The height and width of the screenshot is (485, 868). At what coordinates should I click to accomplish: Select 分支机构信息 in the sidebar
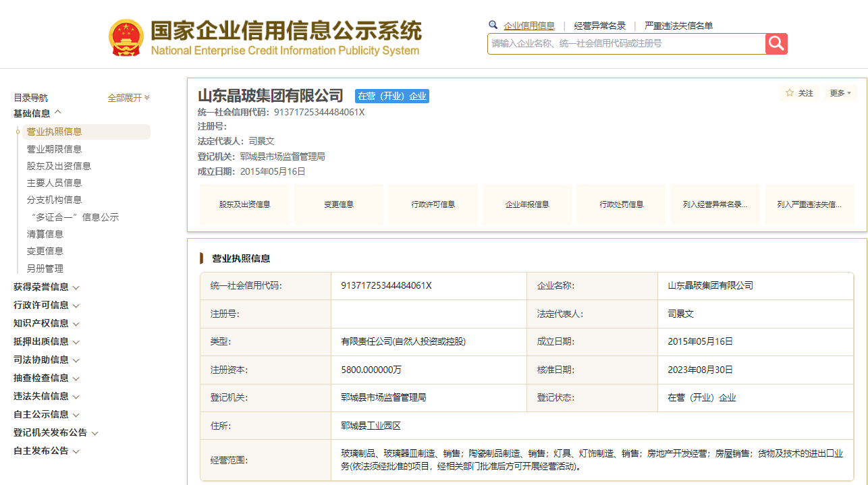pos(54,200)
